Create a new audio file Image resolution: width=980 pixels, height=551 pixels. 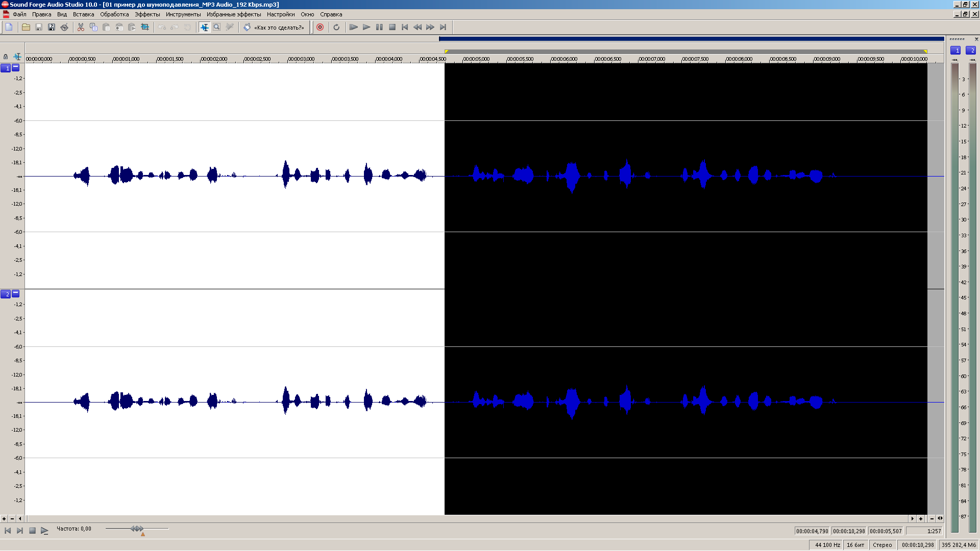pos(9,27)
